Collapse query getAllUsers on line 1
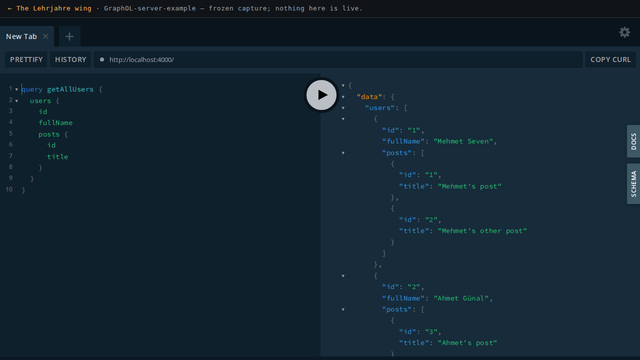Viewport: 640px width, 360px height. pyautogui.click(x=17, y=89)
